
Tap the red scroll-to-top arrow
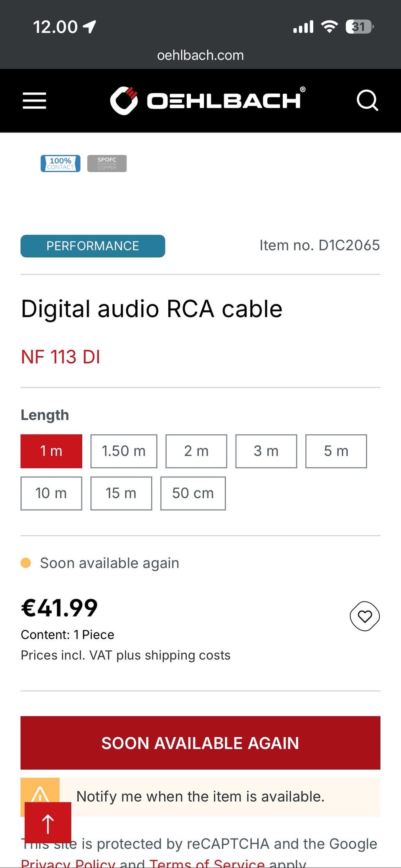tap(48, 824)
